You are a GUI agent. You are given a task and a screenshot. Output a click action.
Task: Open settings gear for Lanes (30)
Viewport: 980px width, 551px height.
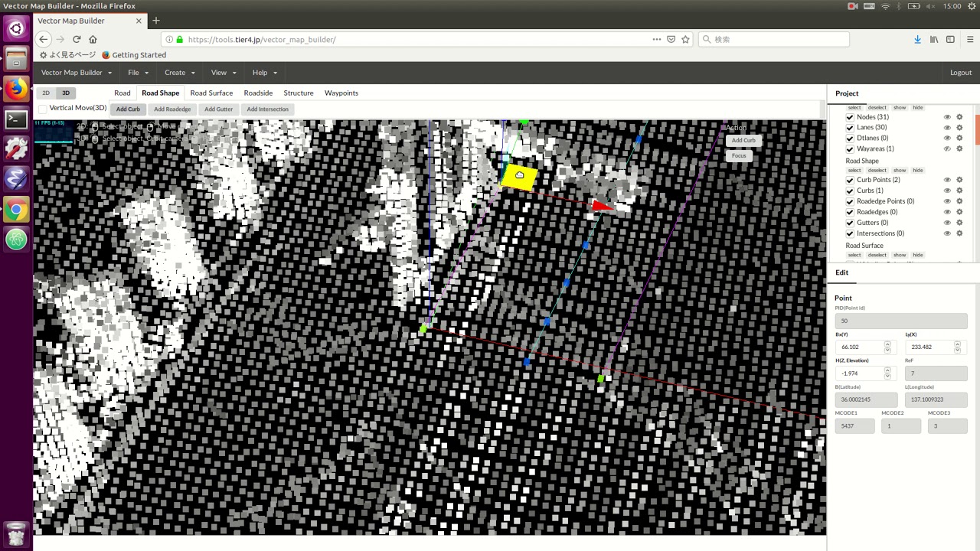coord(959,128)
